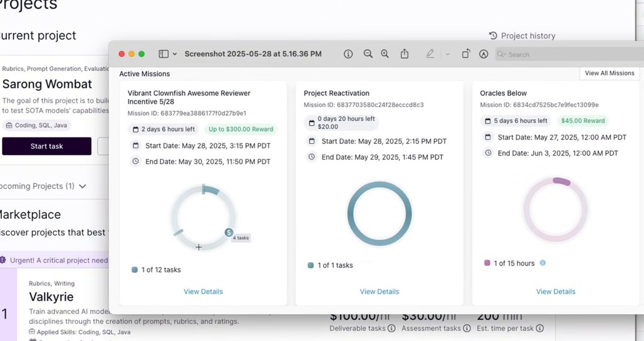Screen dimensions: 644x341
Task: Click the info icon next to Est. time per task
Action: pyautogui.click(x=540, y=328)
